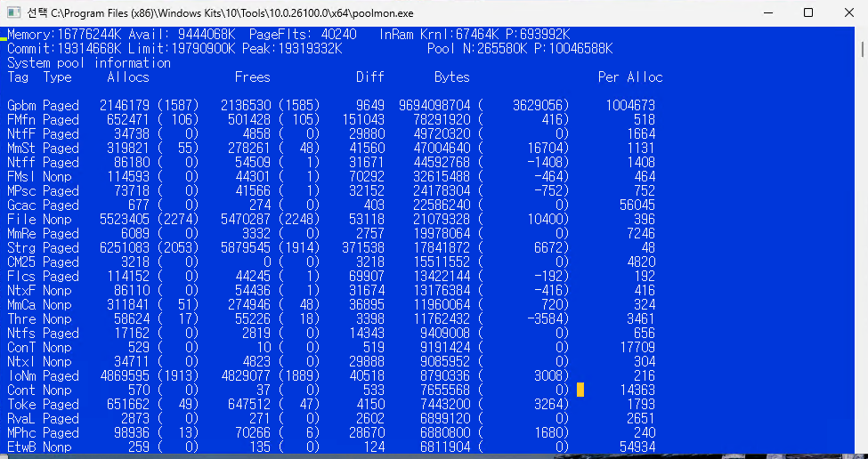Select the 'MPhc' tag row
868x459 pixels.
pos(331,433)
